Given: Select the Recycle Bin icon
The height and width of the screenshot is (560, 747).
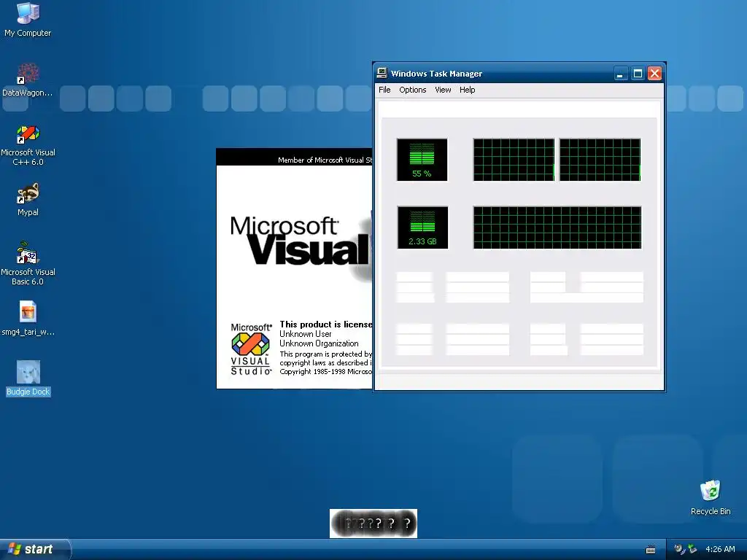Looking at the screenshot, I should pos(711,497).
